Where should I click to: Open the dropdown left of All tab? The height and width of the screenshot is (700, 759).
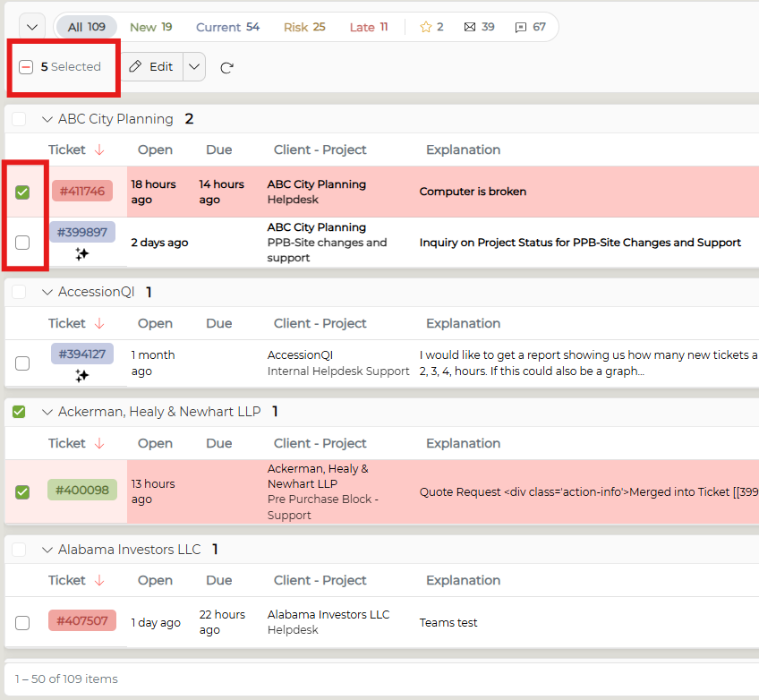click(x=32, y=27)
